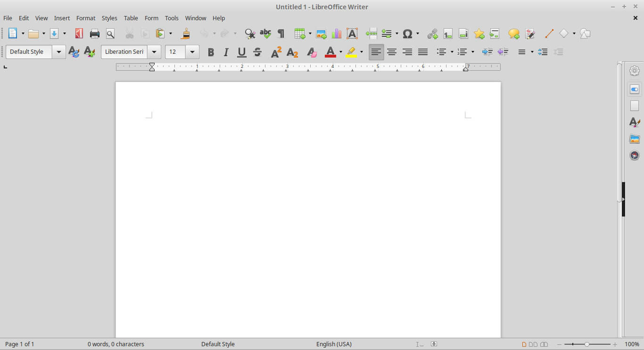Click the Export as PDF icon
Viewport: 644px width, 350px height.
click(79, 33)
